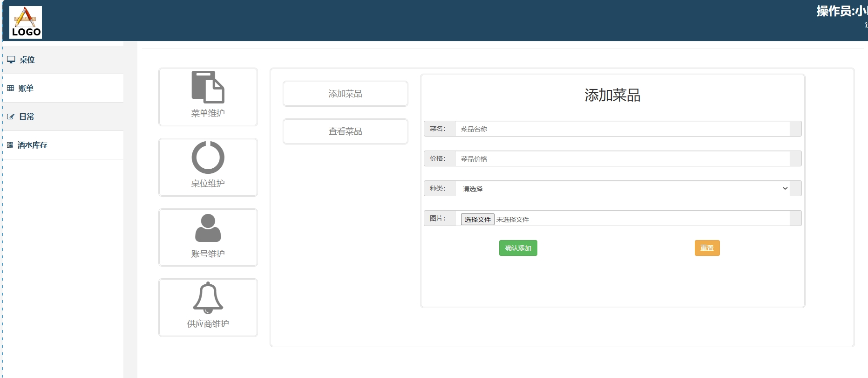Focus the 菜品价格 price input field
Screen dimensions: 868x378
click(622, 158)
